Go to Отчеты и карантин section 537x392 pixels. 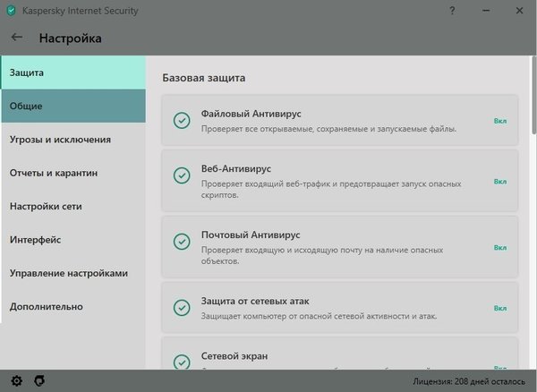point(72,173)
